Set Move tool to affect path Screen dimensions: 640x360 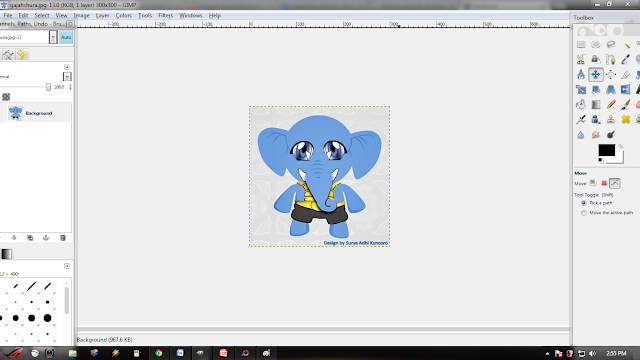(615, 183)
